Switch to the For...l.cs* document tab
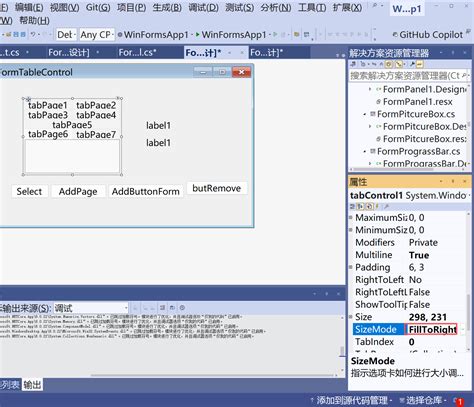 coord(137,53)
